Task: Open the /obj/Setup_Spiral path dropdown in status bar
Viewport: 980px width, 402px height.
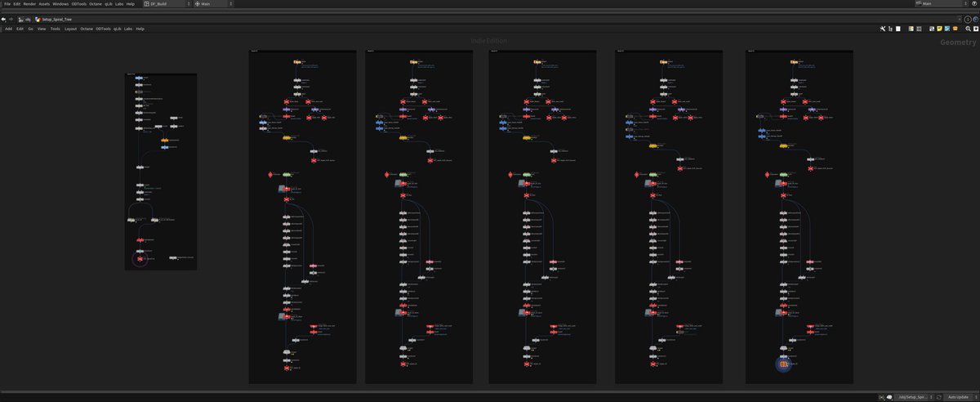Action: (x=915, y=397)
